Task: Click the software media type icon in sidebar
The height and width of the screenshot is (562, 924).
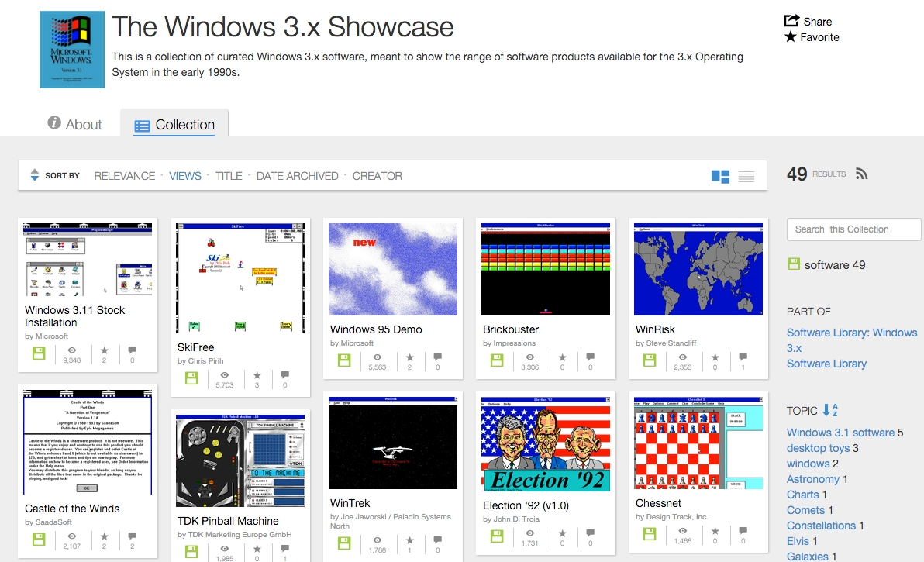Action: tap(794, 264)
